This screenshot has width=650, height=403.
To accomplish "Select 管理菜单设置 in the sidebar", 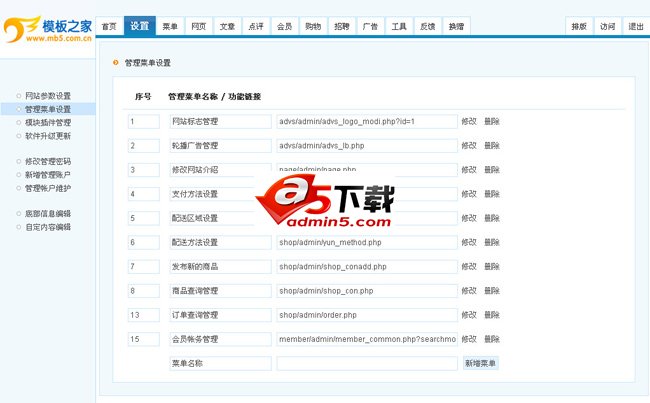I will click(x=48, y=109).
